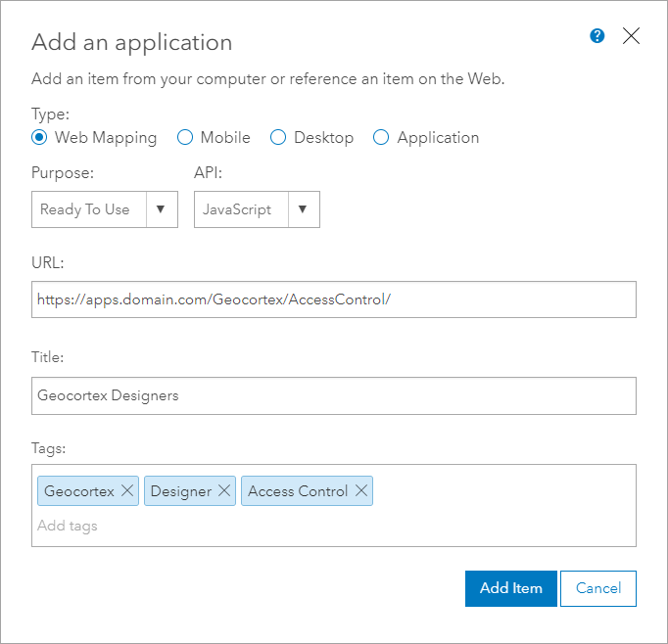Click the Tags: field label
The height and width of the screenshot is (644, 668).
[x=49, y=448]
